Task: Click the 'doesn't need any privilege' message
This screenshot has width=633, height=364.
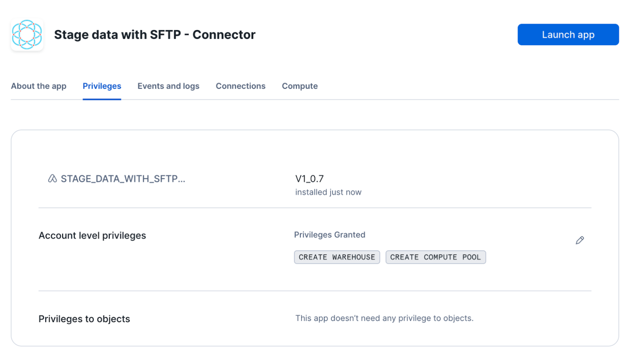Action: tap(384, 318)
